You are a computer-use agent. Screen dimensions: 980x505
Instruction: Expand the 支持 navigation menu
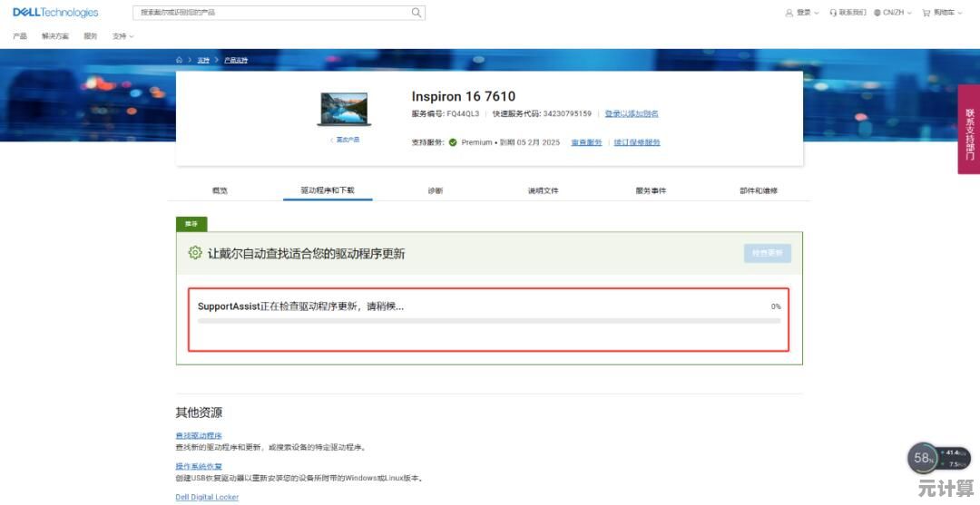pyautogui.click(x=123, y=36)
